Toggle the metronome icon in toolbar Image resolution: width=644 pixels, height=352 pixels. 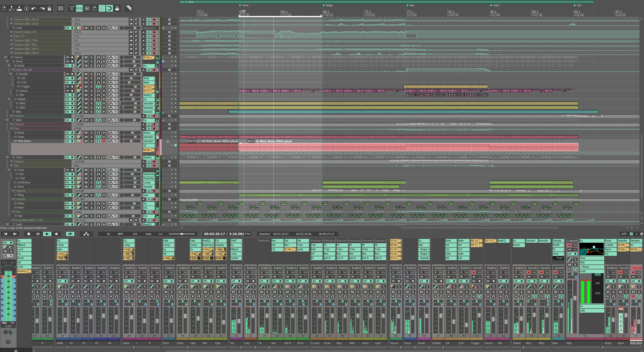click(49, 9)
